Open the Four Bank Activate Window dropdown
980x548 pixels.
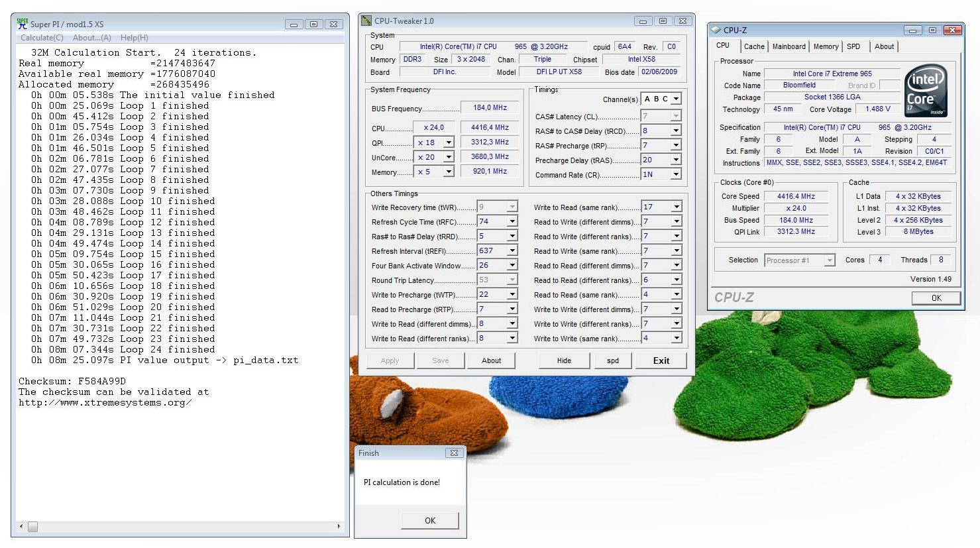(512, 266)
